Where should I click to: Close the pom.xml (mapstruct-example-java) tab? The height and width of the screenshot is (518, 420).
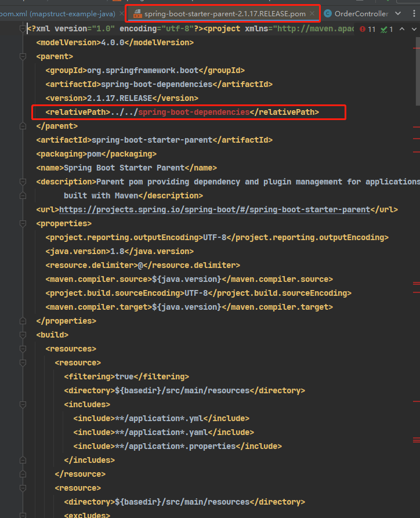121,13
